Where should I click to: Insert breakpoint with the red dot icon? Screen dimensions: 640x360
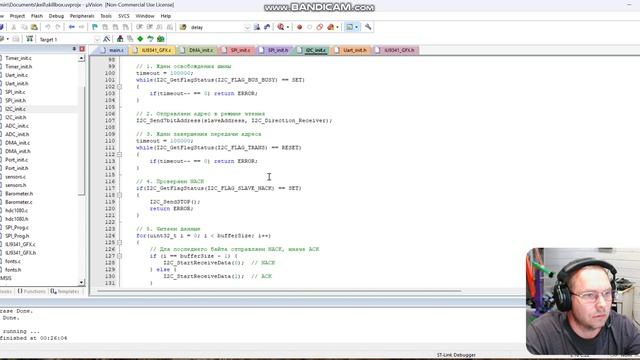(300, 27)
